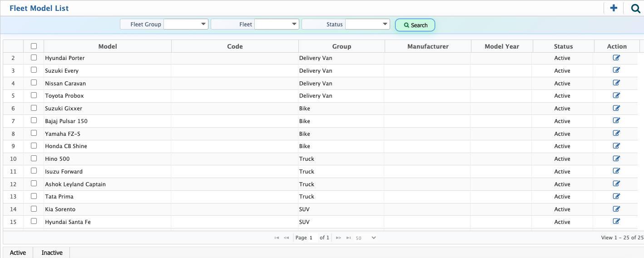Click the plus icon to add model
Image resolution: width=644 pixels, height=258 pixels.
(x=614, y=8)
